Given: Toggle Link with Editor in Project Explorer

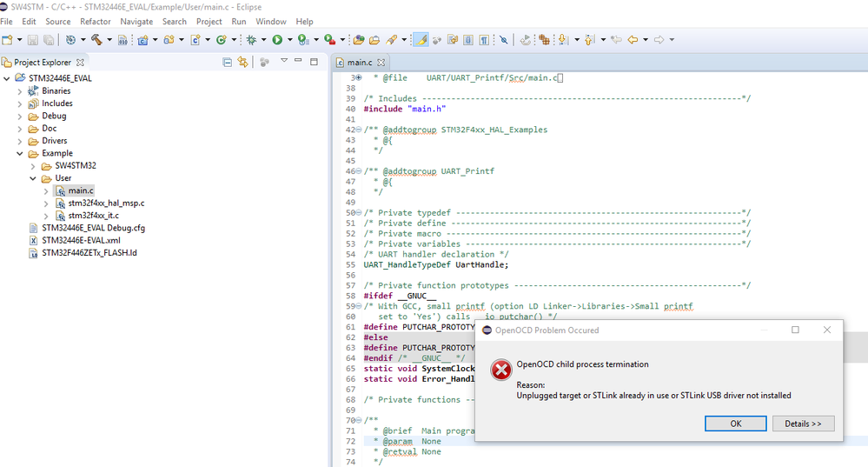Looking at the screenshot, I should [x=242, y=62].
